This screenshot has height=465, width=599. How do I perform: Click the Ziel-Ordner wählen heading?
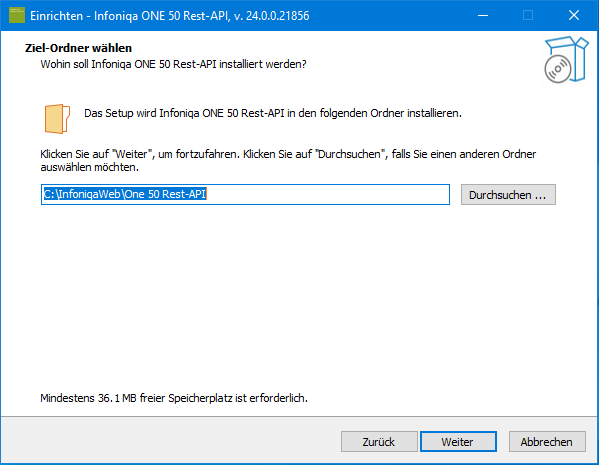tap(78, 48)
